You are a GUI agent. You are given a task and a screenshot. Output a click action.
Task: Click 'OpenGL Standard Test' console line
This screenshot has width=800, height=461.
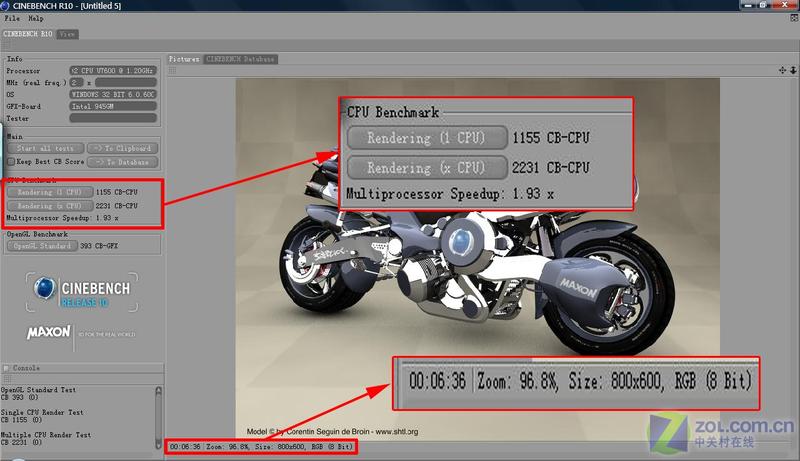[38, 390]
